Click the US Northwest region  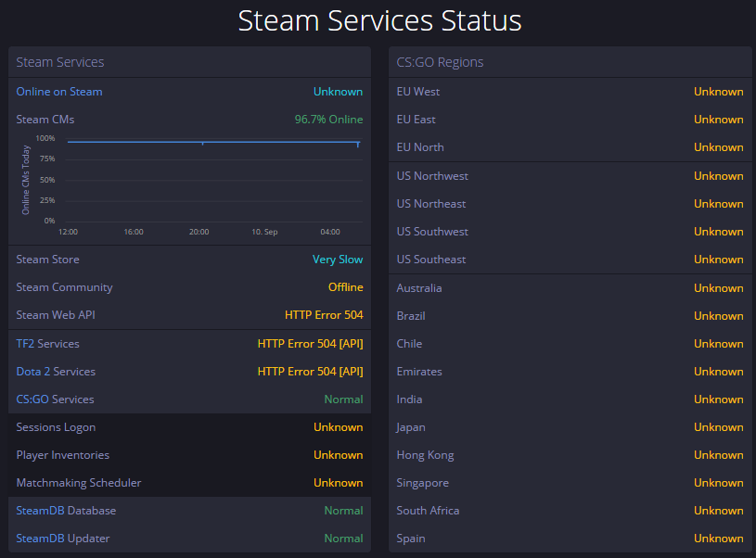432,176
